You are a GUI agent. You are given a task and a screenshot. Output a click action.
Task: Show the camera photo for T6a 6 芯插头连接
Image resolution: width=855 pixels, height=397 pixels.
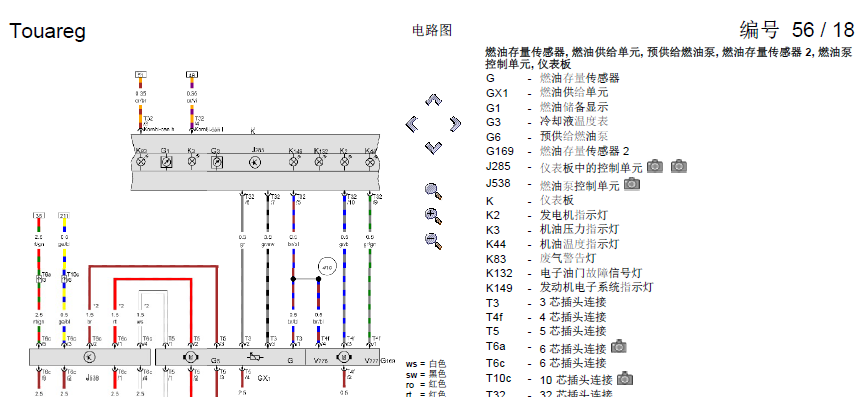pyautogui.click(x=619, y=346)
